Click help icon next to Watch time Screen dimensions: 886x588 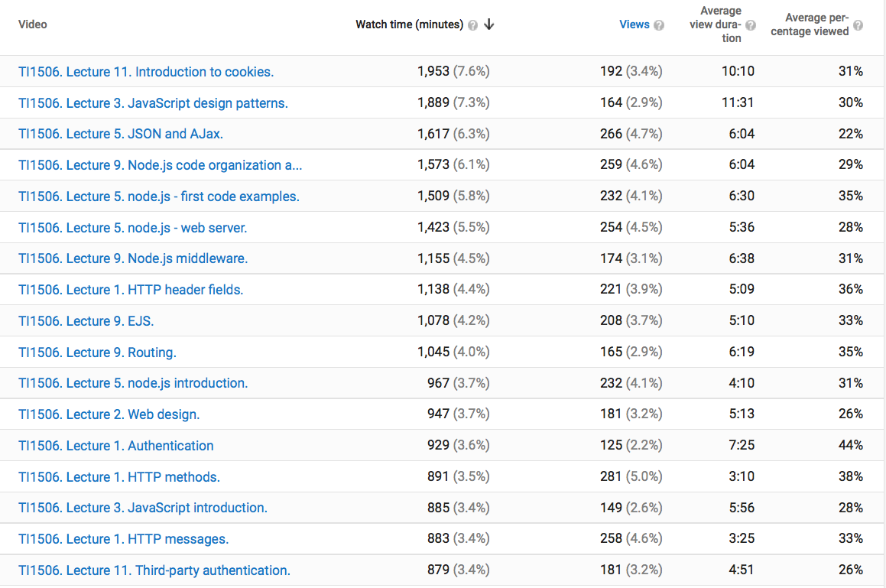click(472, 25)
